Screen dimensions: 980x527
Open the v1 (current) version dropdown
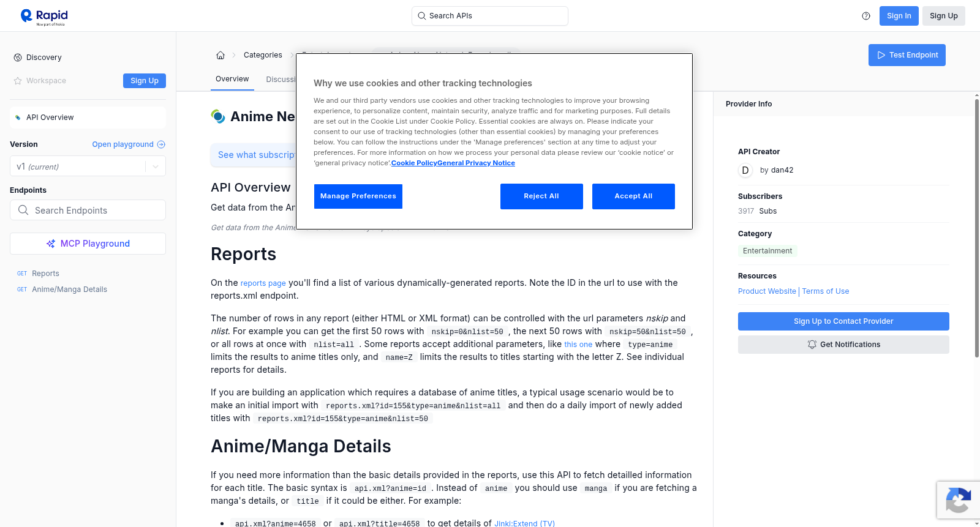88,166
